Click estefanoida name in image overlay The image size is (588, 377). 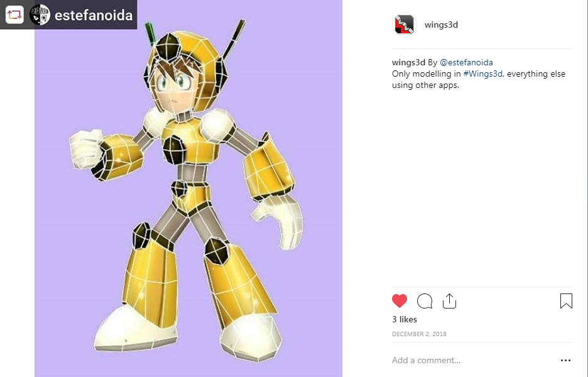[x=94, y=15]
